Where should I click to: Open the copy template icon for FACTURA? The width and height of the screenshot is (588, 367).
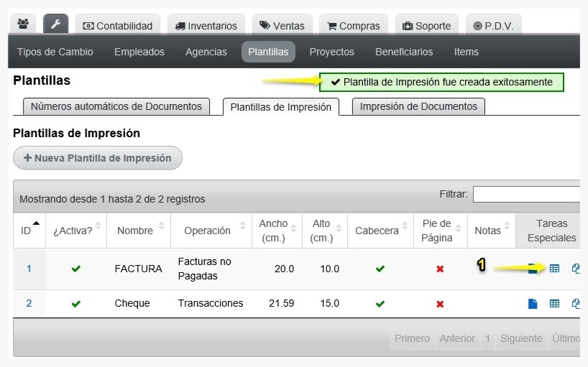tap(576, 268)
